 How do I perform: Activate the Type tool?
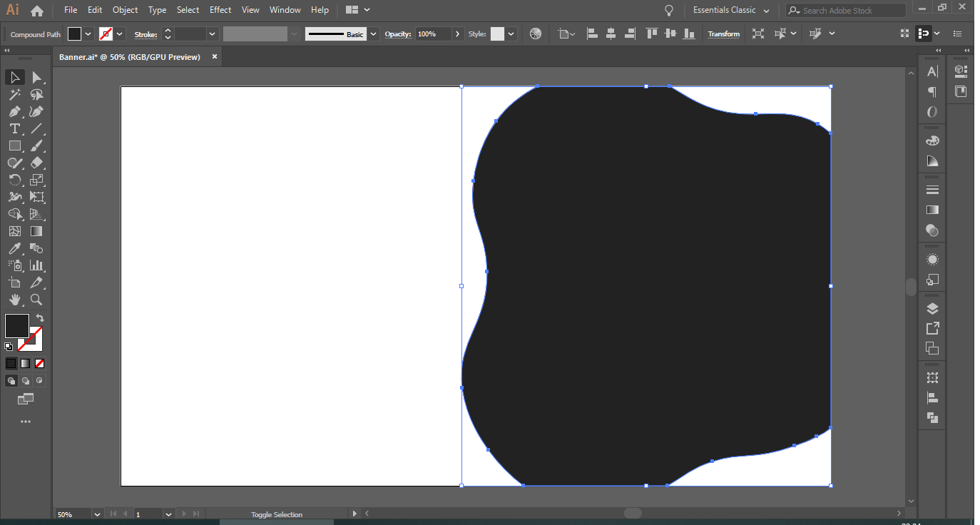point(15,128)
